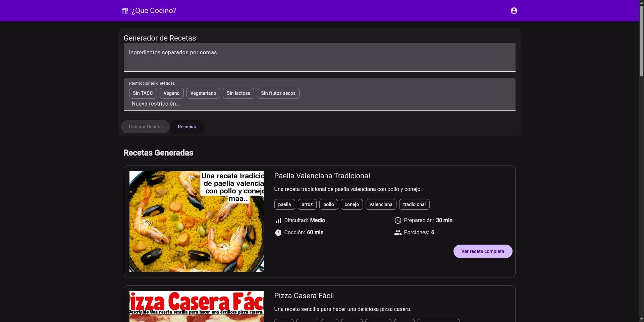The width and height of the screenshot is (644, 322).
Task: Toggle the Sin lactosa restriction chip
Action: [x=238, y=93]
